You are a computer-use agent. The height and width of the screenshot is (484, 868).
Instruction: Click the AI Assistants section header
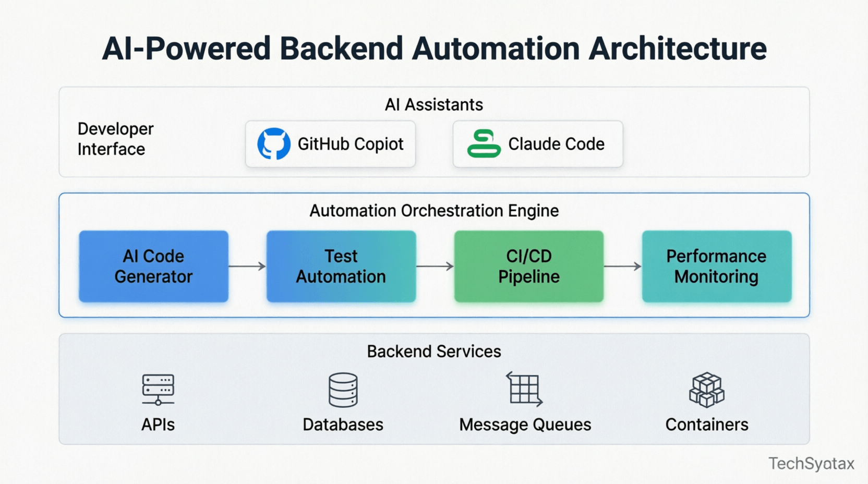click(434, 104)
